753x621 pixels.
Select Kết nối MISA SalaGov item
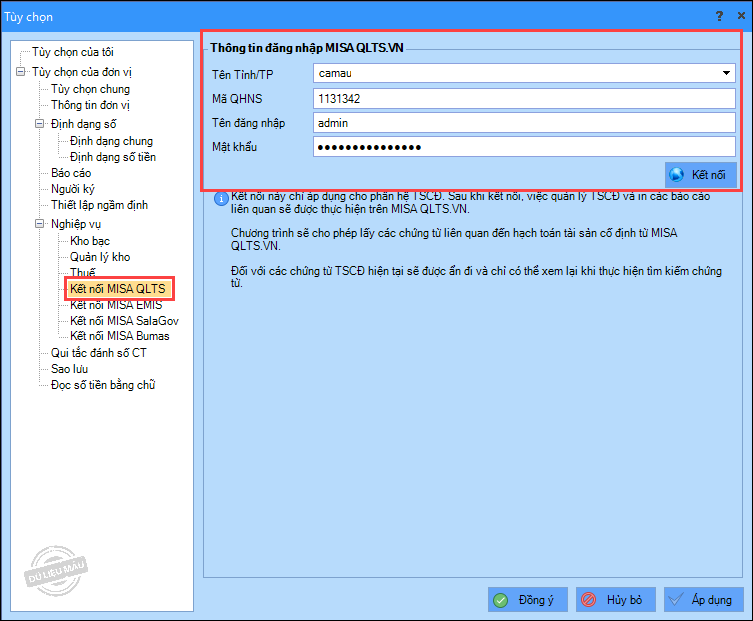(x=124, y=321)
